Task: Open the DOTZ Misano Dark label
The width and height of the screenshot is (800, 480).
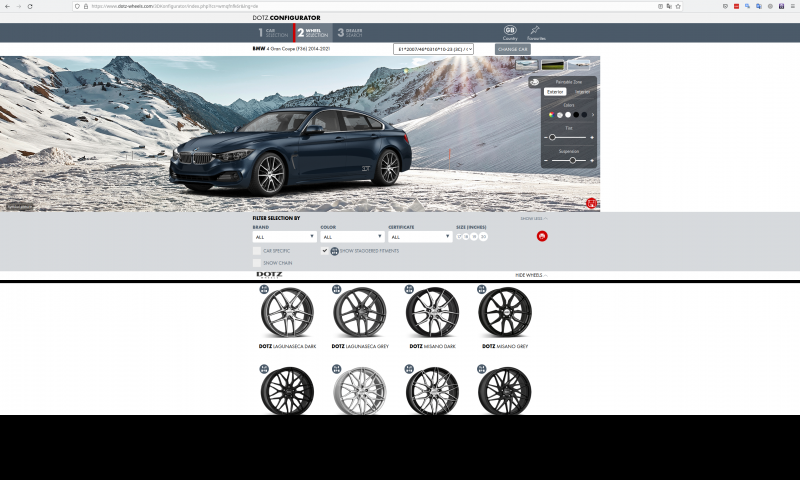Action: point(433,346)
